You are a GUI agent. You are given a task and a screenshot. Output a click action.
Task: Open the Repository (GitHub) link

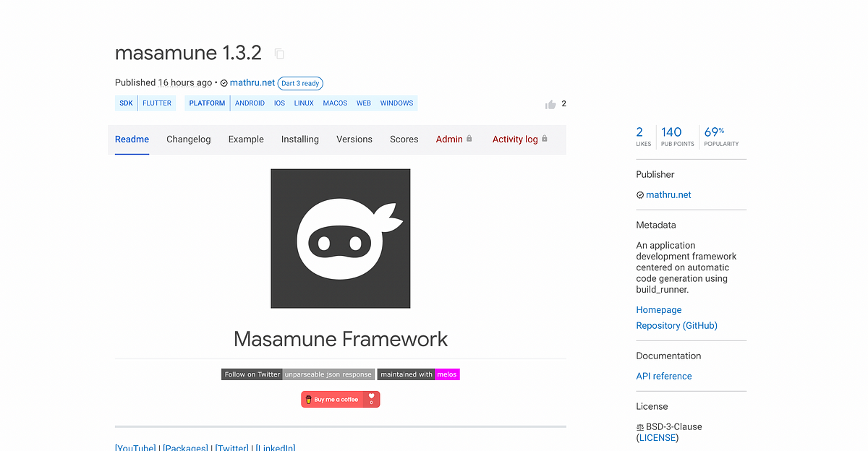pos(677,326)
